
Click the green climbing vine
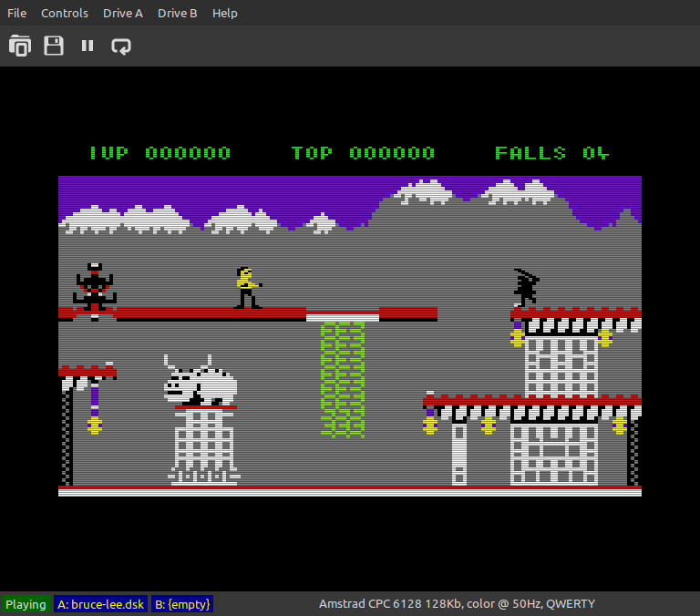[343, 379]
